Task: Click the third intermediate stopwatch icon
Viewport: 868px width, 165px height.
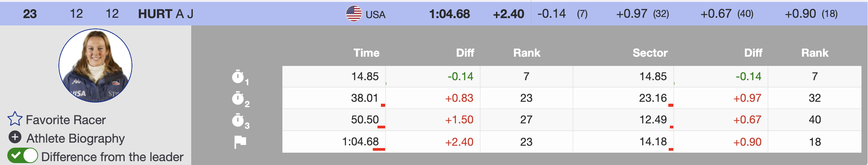Action: click(x=239, y=120)
